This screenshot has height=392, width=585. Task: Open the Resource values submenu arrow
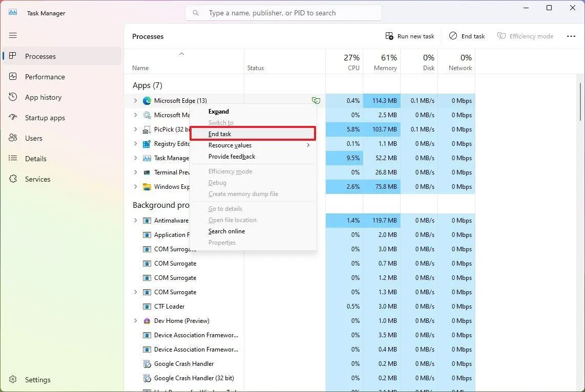click(x=308, y=145)
